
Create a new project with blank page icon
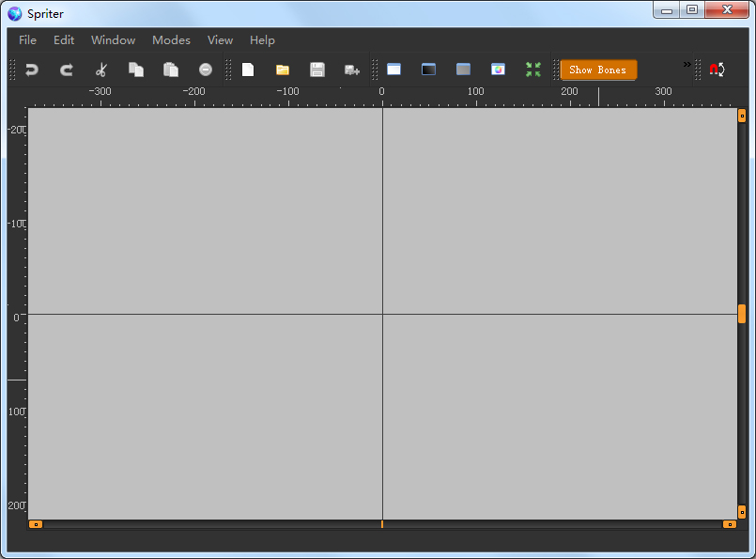[248, 70]
